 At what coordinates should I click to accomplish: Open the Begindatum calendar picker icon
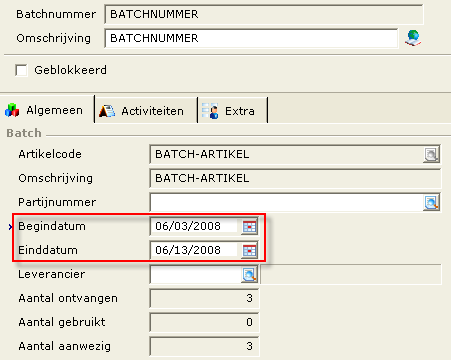(249, 226)
